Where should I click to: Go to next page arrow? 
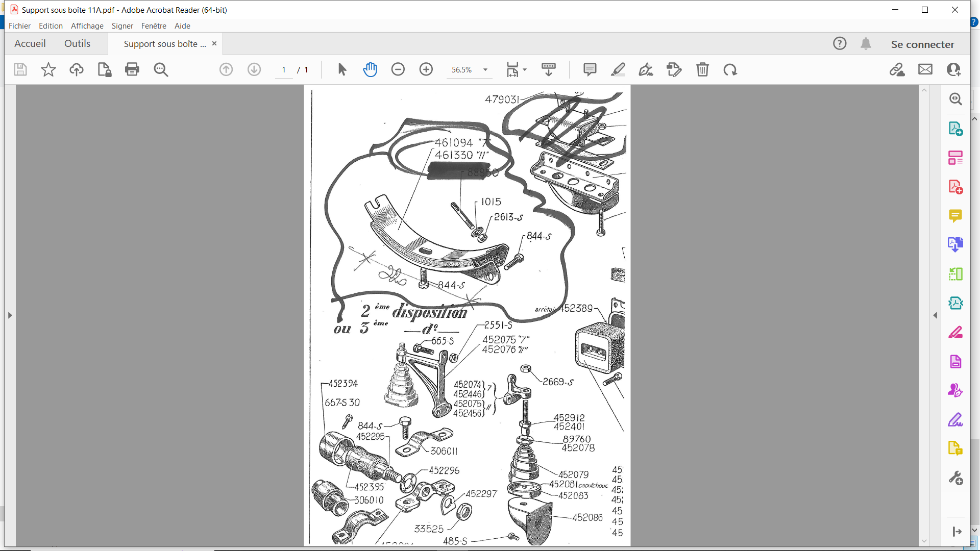click(x=254, y=69)
